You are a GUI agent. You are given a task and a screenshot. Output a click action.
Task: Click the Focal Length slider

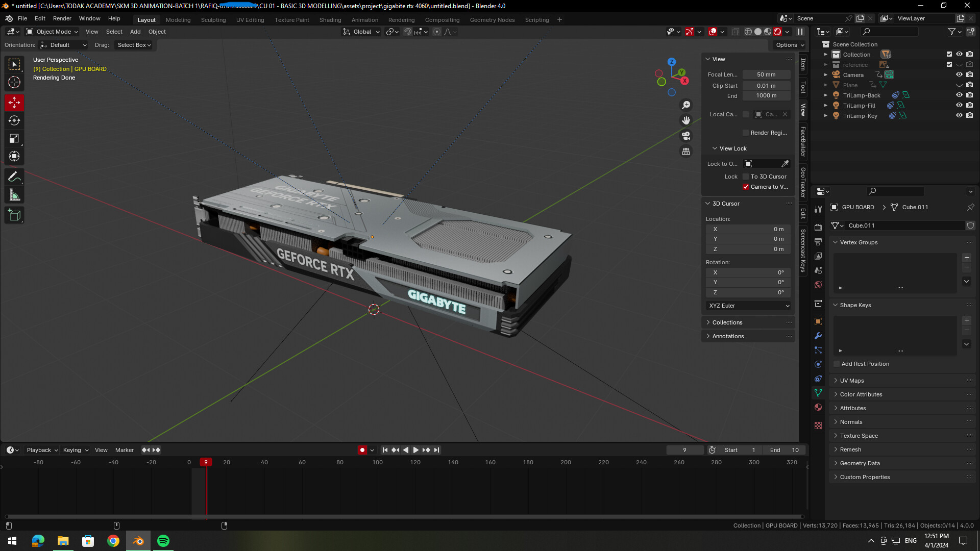766,74
